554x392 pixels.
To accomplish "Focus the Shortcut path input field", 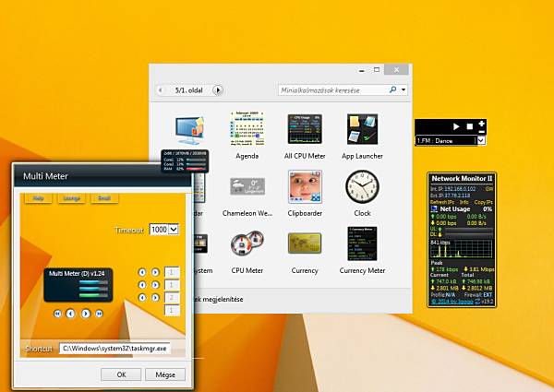I will pyautogui.click(x=114, y=349).
